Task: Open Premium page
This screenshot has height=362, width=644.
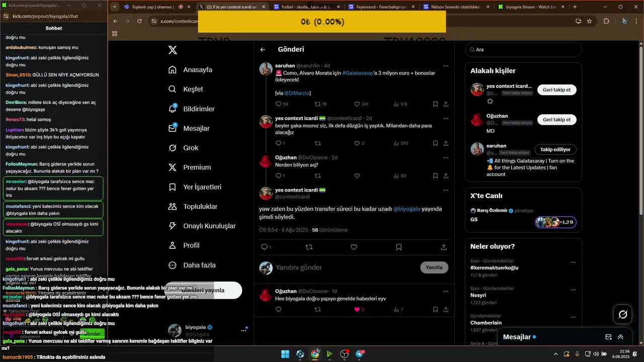Action: [x=189, y=167]
